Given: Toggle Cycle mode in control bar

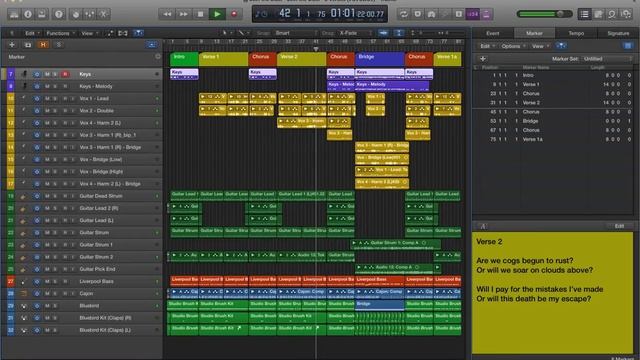Looking at the screenshot, I should tap(403, 14).
